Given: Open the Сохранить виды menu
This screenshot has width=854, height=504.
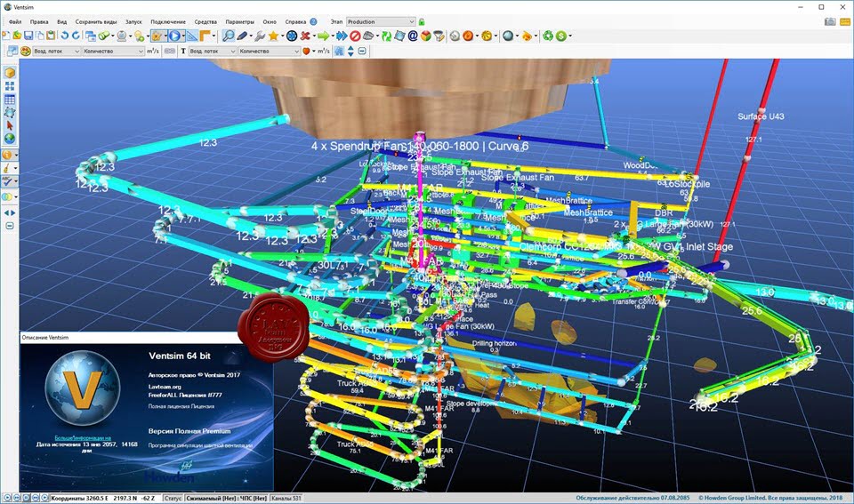Looking at the screenshot, I should click(96, 21).
